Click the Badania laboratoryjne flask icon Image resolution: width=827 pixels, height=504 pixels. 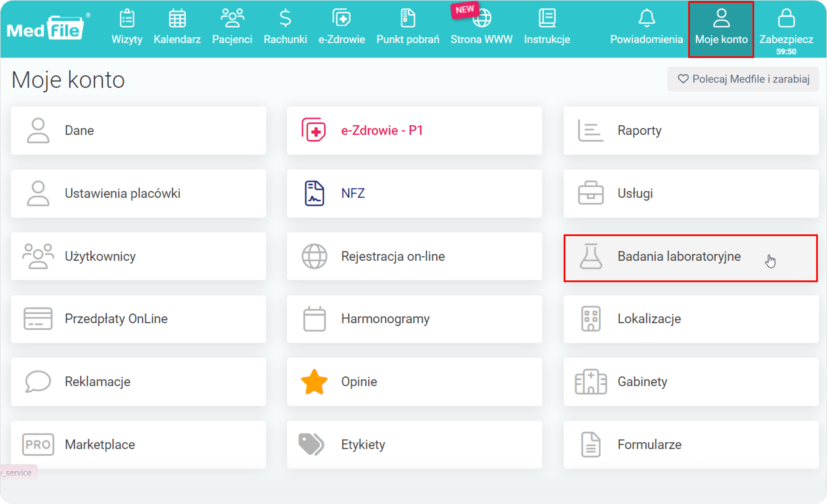point(590,256)
